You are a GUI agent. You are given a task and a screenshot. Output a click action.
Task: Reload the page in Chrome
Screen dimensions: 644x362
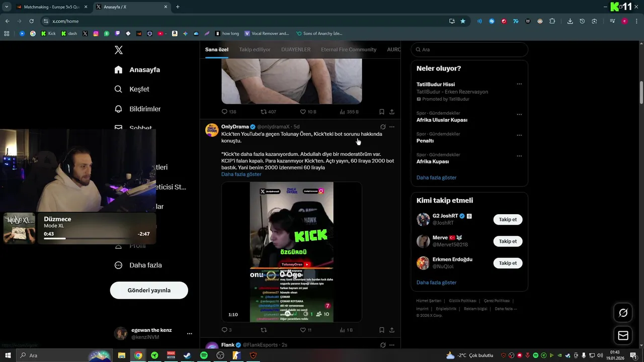31,21
